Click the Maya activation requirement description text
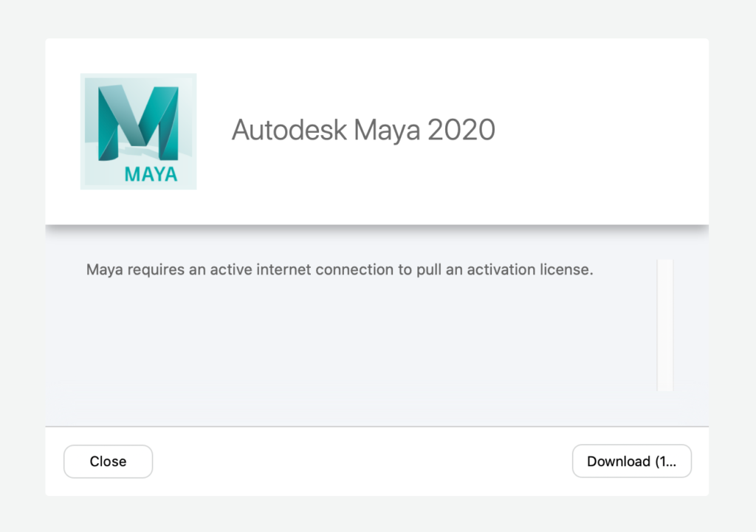 click(x=340, y=270)
